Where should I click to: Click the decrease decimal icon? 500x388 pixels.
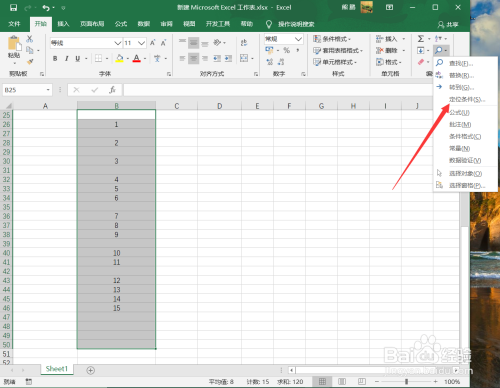pos(281,62)
